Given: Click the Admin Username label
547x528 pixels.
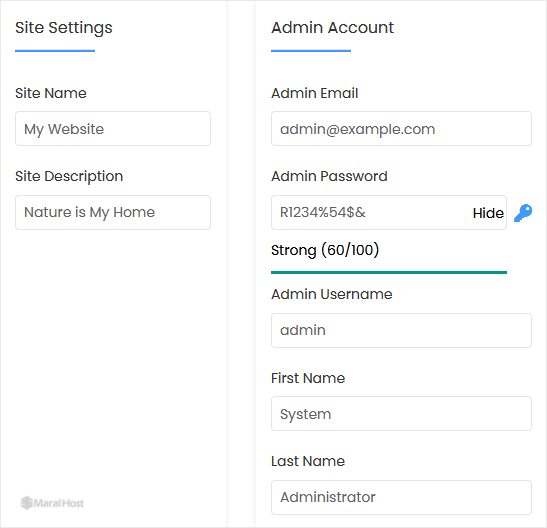Looking at the screenshot, I should pos(332,294).
